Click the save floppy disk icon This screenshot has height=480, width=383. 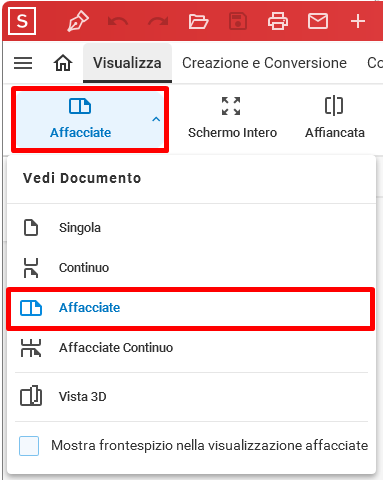pyautogui.click(x=238, y=21)
